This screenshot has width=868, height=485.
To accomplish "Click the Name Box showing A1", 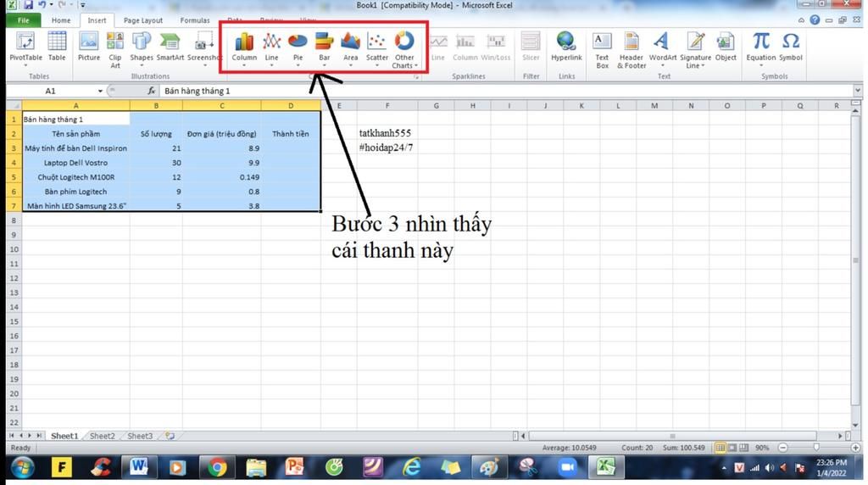I will [51, 91].
